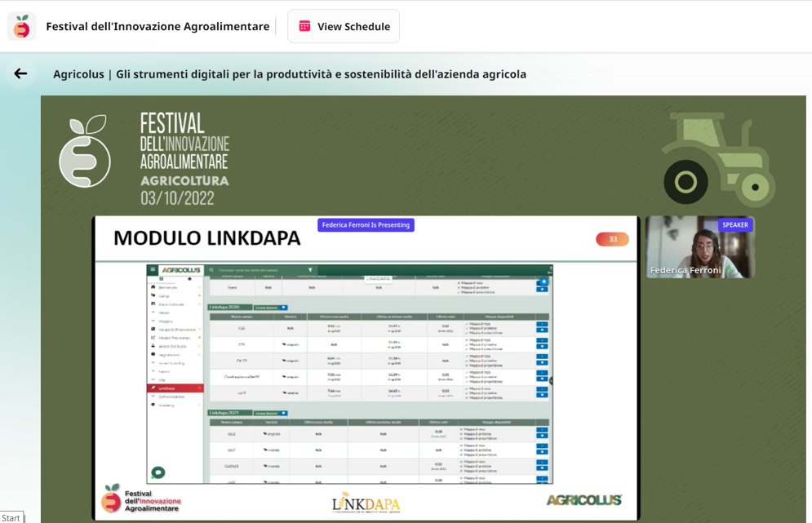Click the Linkdapa 2020 section header
The width and height of the screenshot is (812, 523).
230,307
